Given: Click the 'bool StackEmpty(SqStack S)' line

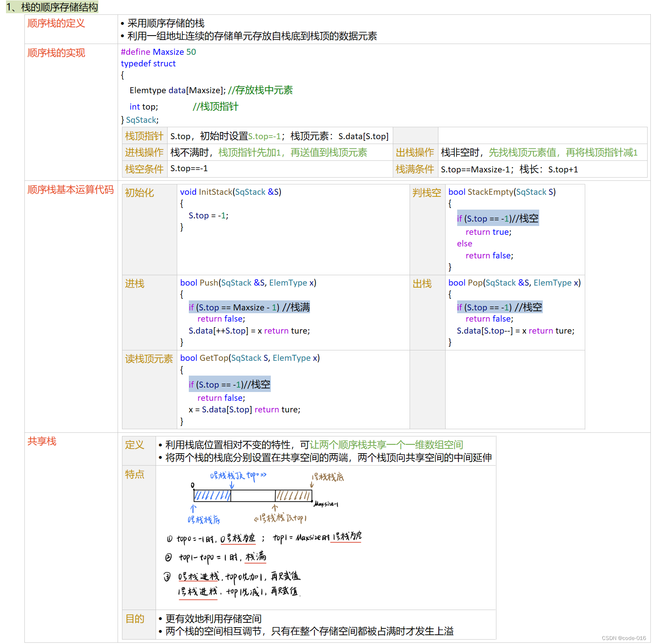Looking at the screenshot, I should click(x=502, y=192).
